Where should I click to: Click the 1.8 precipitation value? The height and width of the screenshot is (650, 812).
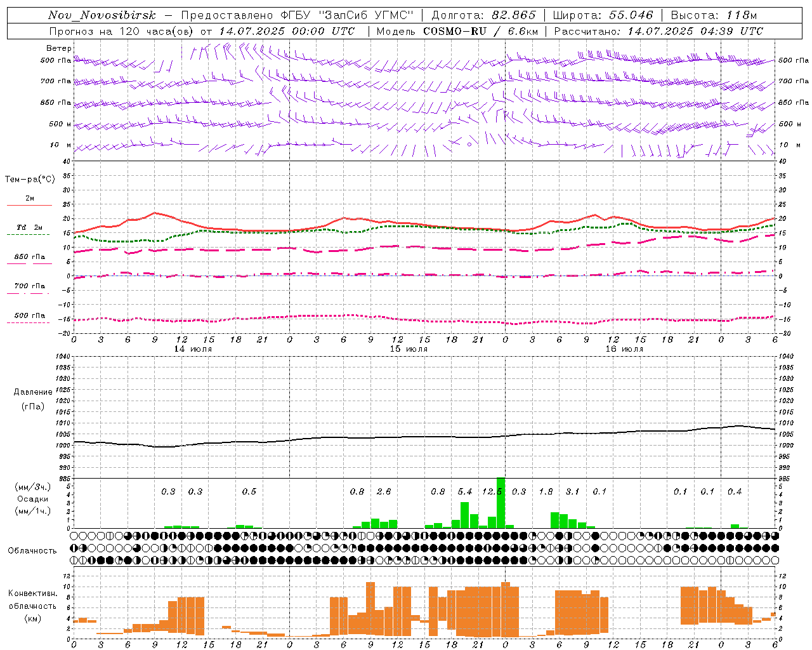[x=546, y=491]
